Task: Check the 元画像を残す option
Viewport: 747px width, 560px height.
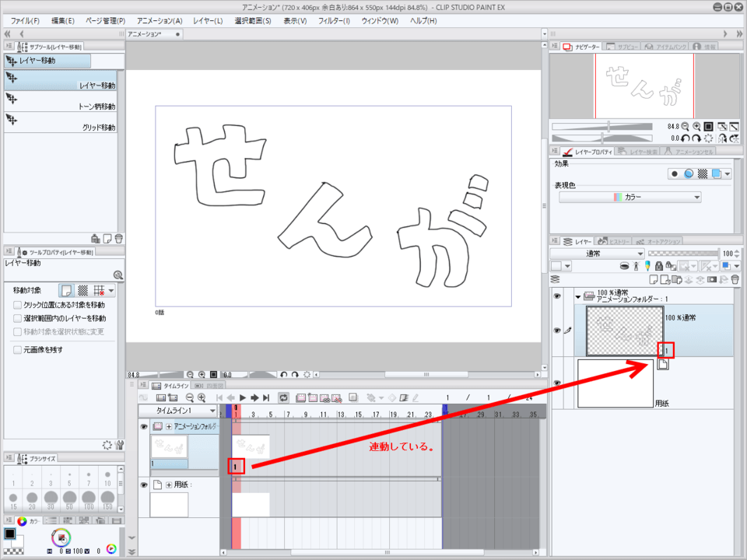Action: (18, 350)
